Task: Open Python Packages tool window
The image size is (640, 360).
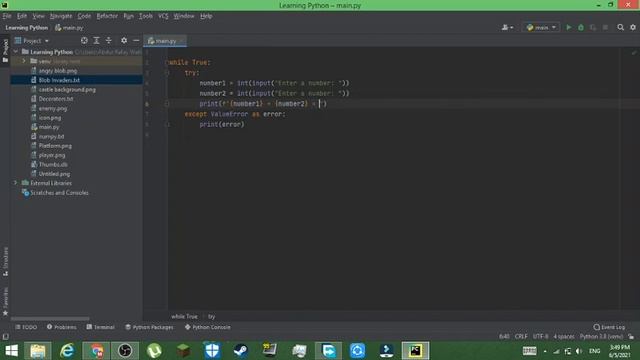Action: point(149,327)
